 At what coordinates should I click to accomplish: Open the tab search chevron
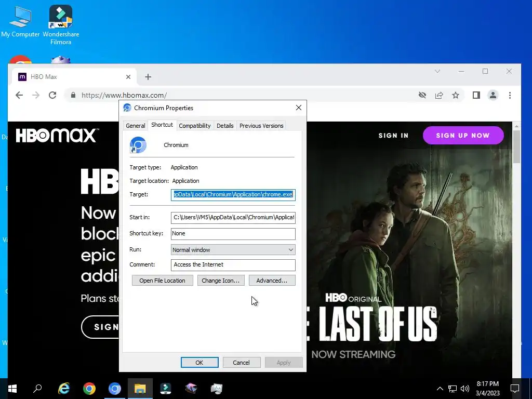(x=437, y=71)
